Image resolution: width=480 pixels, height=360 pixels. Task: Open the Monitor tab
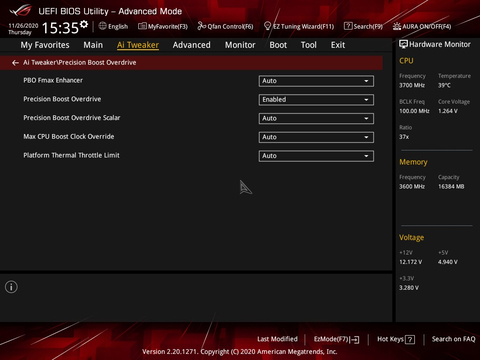tap(240, 45)
